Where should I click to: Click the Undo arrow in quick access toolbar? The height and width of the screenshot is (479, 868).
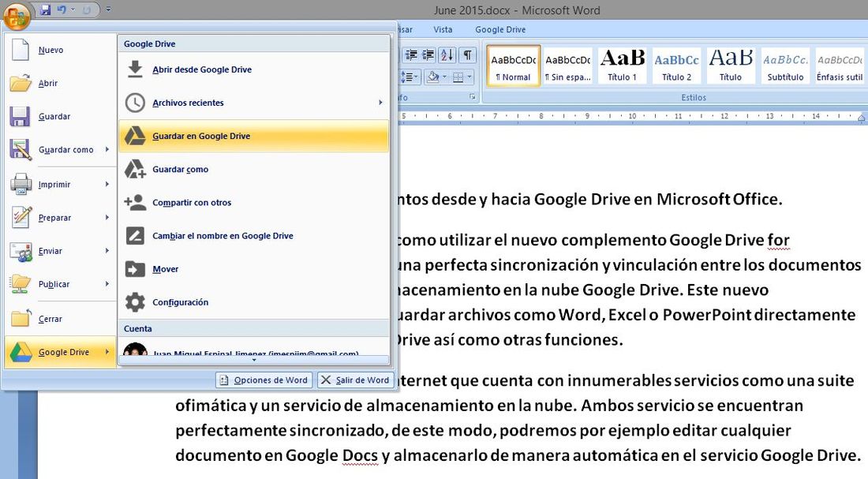[x=62, y=9]
